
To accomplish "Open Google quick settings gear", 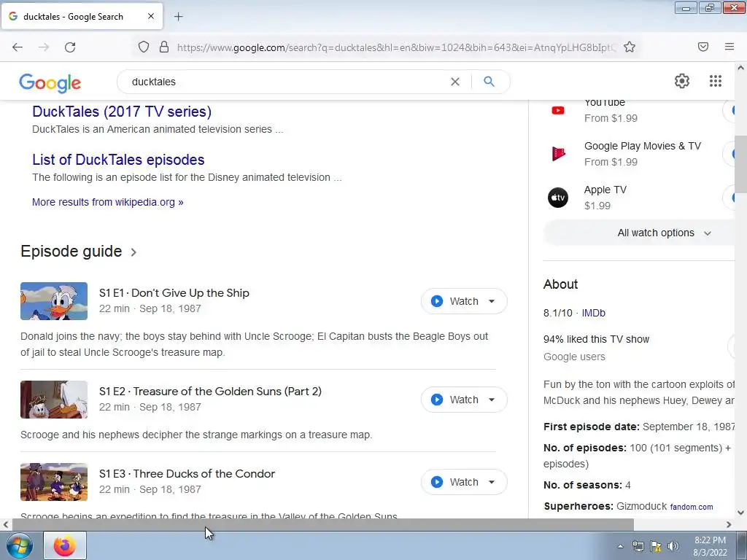I will [682, 81].
